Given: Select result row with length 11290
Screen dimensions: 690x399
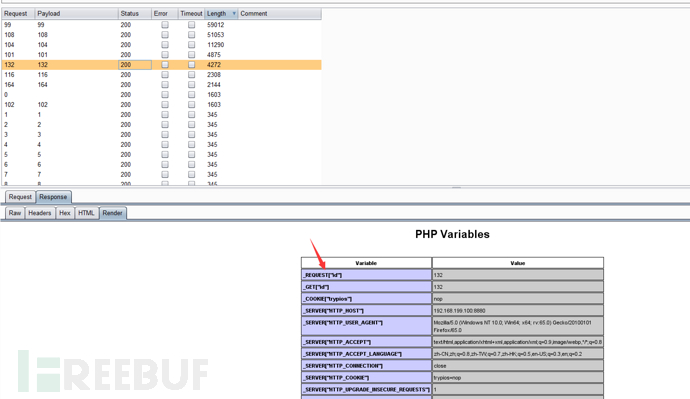Looking at the screenshot, I should (x=161, y=45).
